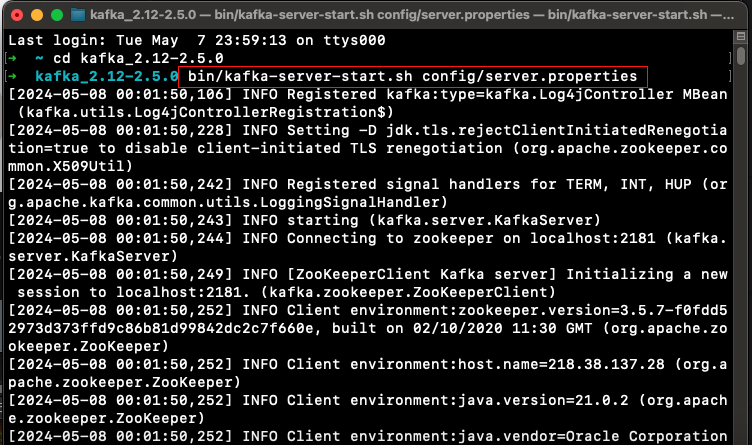The height and width of the screenshot is (445, 752).
Task: Click 'mmon.X509Util)' text
Action: pos(70,166)
